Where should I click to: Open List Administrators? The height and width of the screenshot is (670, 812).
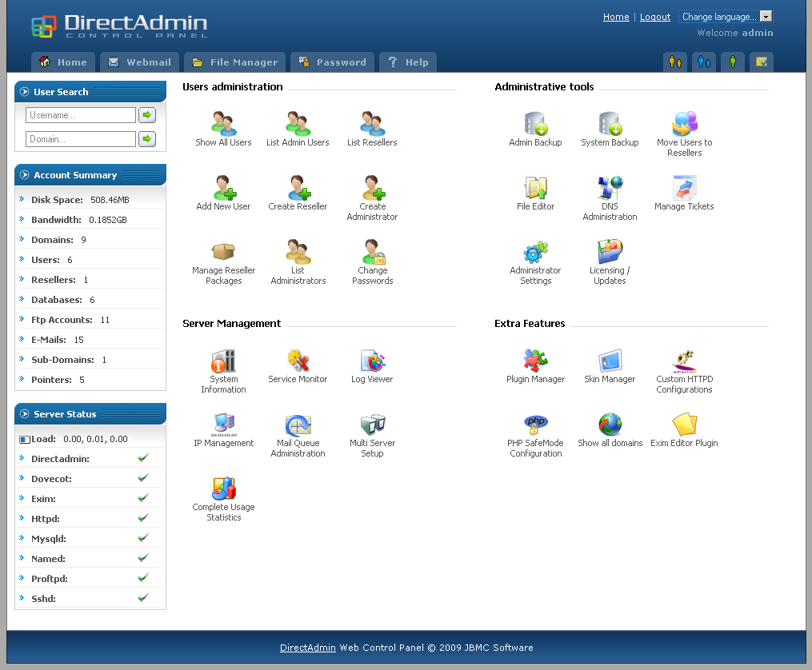[x=298, y=262]
